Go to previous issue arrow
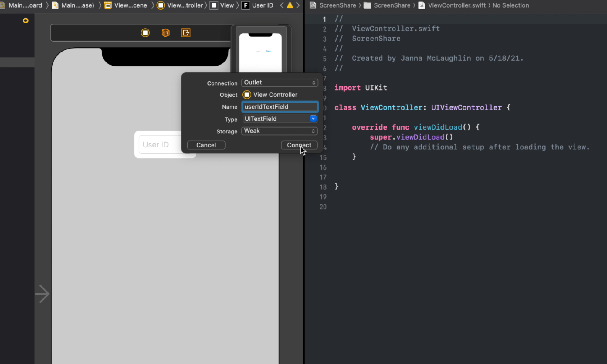The height and width of the screenshot is (364, 607). click(282, 5)
